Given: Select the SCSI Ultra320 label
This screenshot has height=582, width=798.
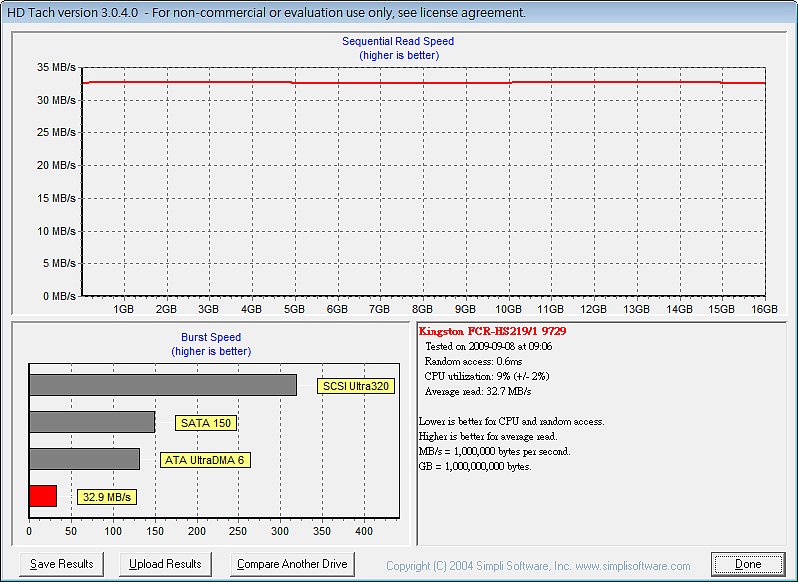Looking at the screenshot, I should coord(356,386).
